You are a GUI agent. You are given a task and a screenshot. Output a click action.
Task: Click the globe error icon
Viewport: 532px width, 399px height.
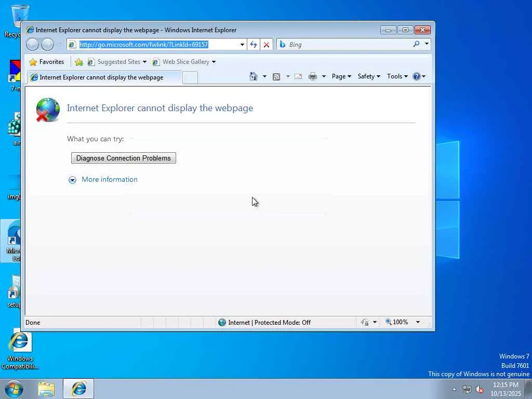48,110
